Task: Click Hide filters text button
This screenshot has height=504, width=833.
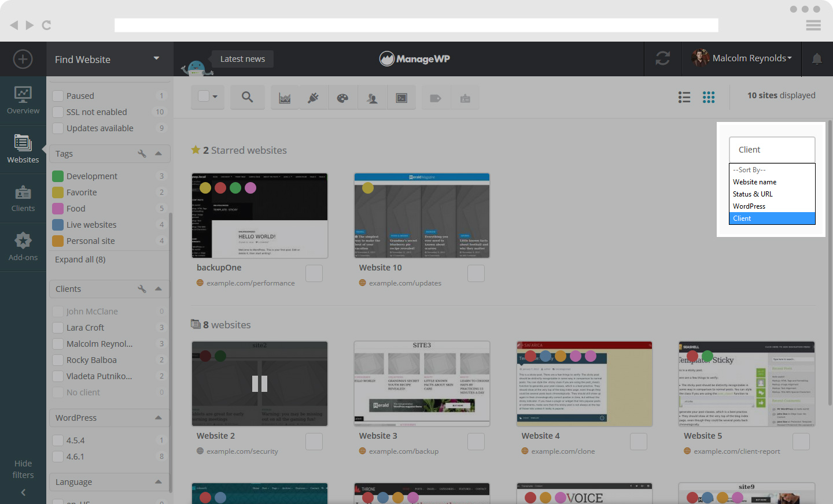Action: tap(23, 469)
